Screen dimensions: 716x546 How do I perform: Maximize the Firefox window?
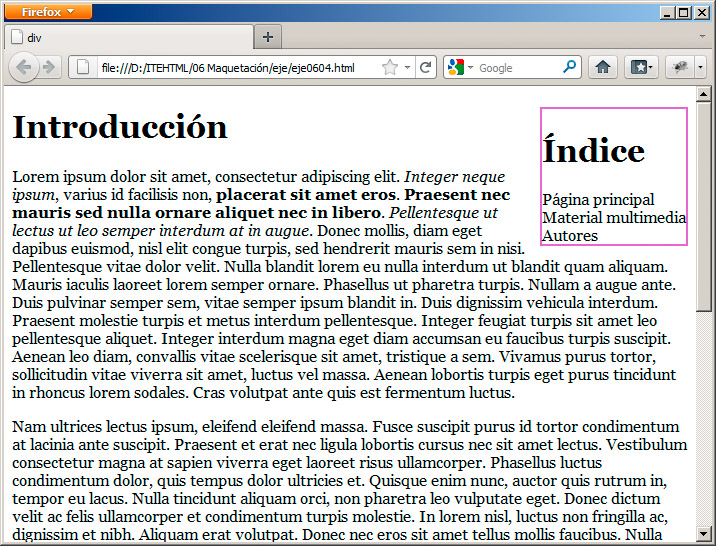(684, 12)
